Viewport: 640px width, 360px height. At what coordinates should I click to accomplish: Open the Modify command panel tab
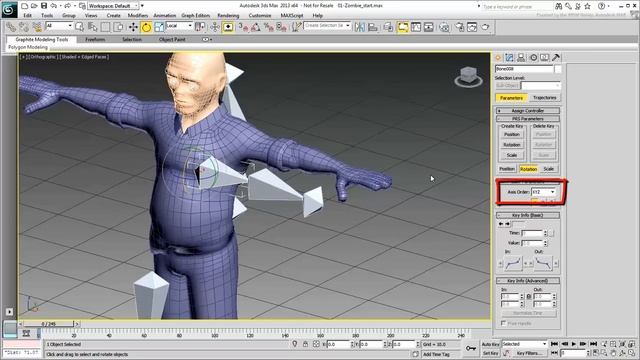(x=509, y=58)
